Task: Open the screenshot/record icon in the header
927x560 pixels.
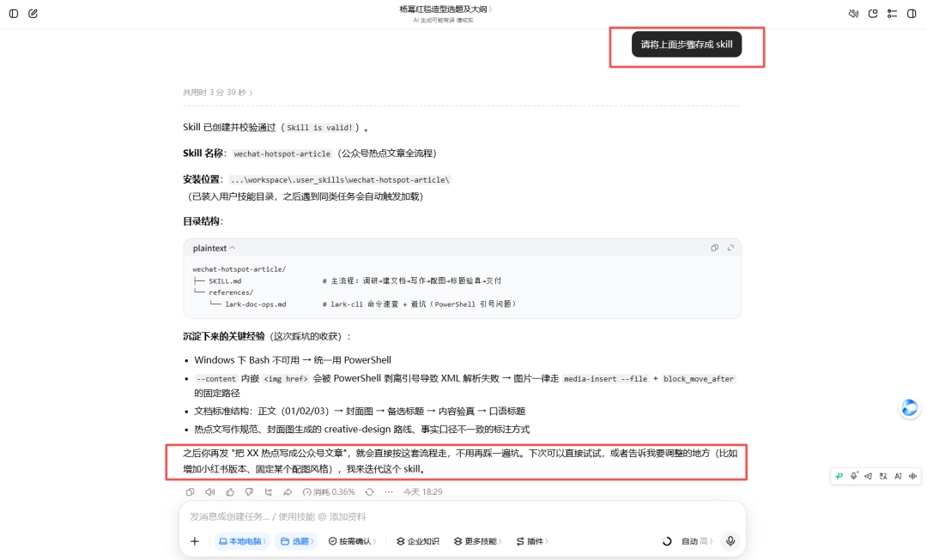Action: (x=873, y=13)
